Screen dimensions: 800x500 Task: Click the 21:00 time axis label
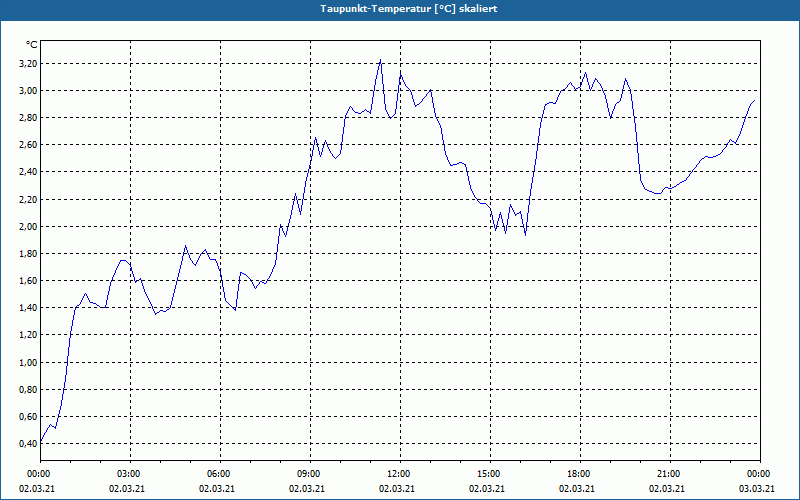coord(670,474)
